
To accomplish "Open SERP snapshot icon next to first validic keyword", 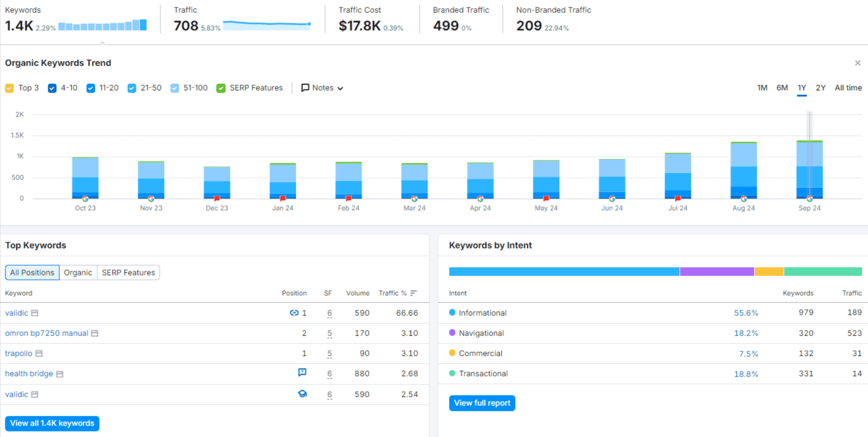I will click(35, 313).
